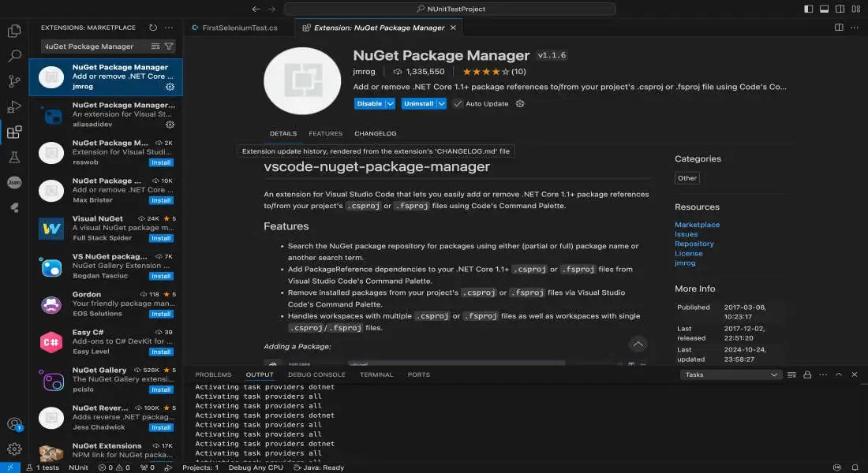This screenshot has height=473, width=868.
Task: Clear extensions search results
Action: coord(155,47)
